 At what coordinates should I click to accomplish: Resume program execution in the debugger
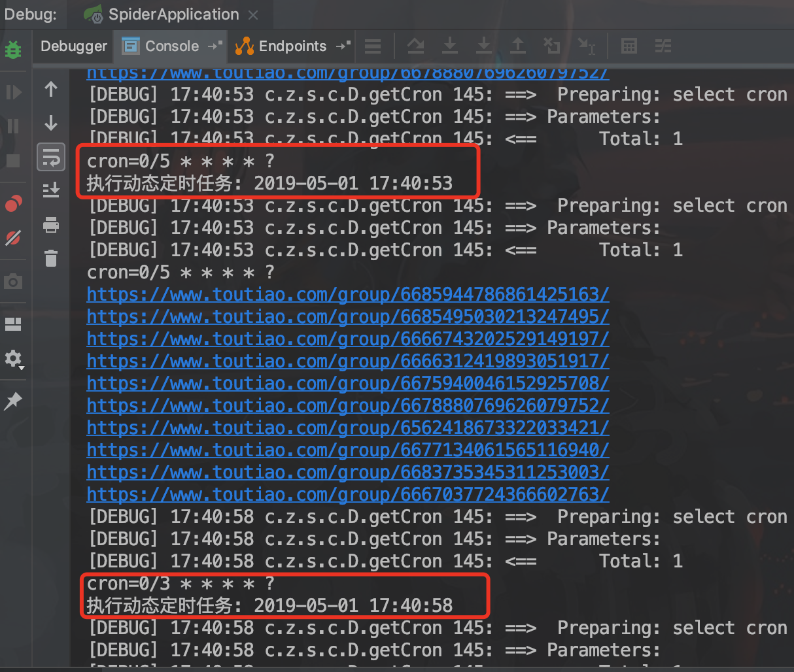(x=13, y=92)
